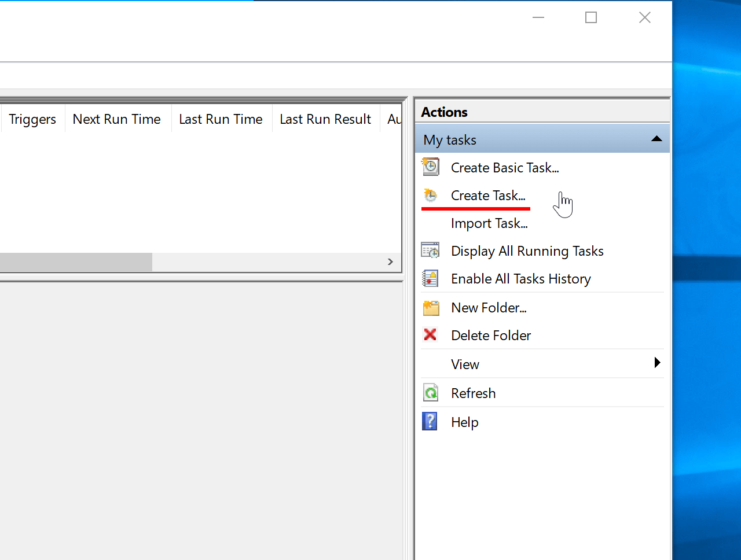This screenshot has height=560, width=741.
Task: Click the red X Delete Folder icon
Action: pyautogui.click(x=430, y=335)
